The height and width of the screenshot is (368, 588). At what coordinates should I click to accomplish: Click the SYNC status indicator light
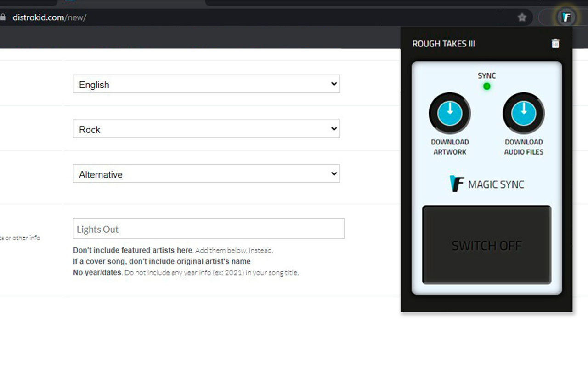[486, 86]
